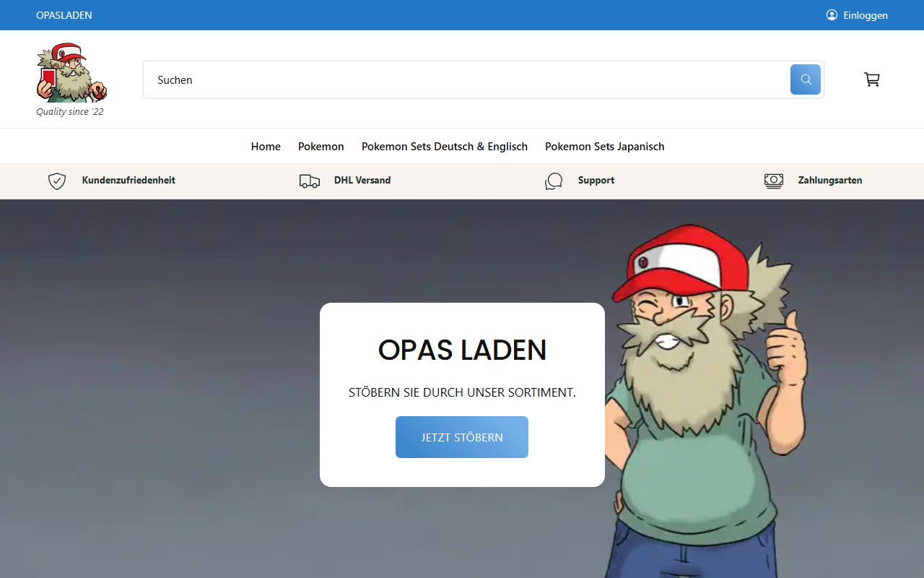
Task: Click the Opa shop logo image
Action: pos(70,72)
